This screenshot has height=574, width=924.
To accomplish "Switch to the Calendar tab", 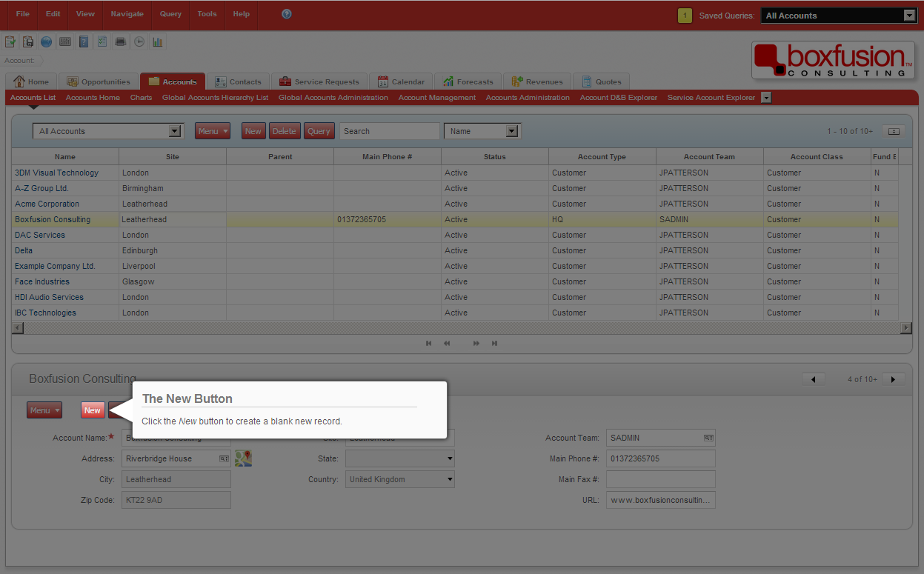I will [x=401, y=81].
